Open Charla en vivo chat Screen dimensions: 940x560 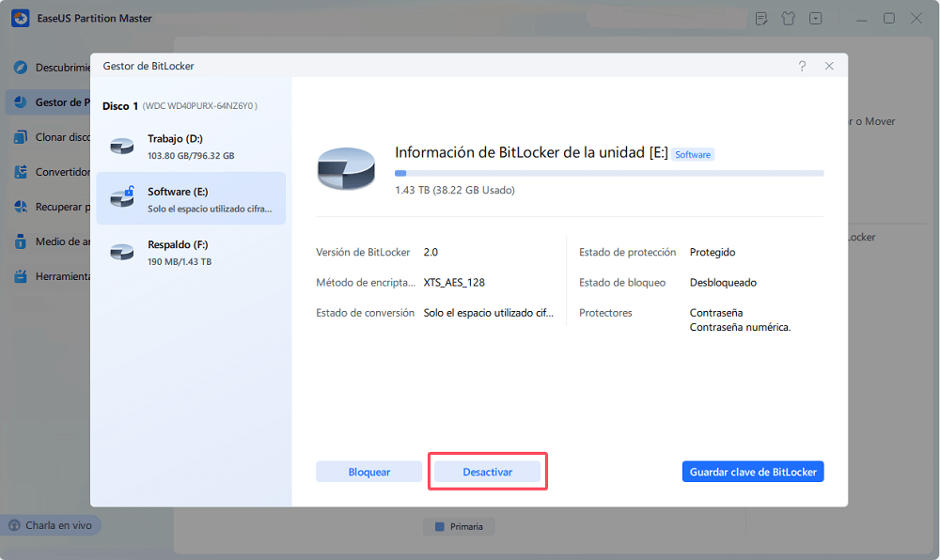(51, 525)
